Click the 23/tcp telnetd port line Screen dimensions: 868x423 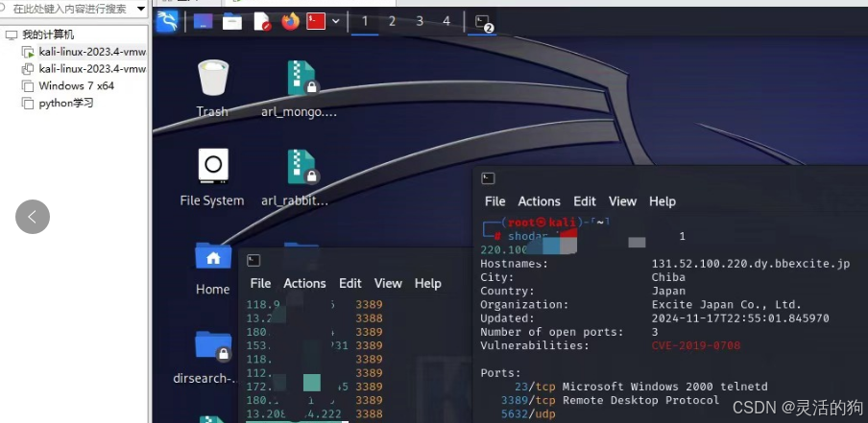tap(641, 387)
